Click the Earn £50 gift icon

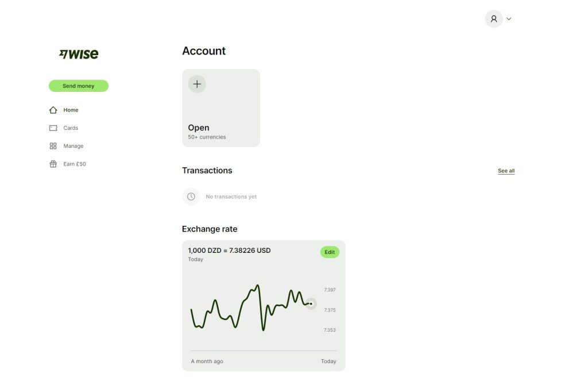(53, 164)
